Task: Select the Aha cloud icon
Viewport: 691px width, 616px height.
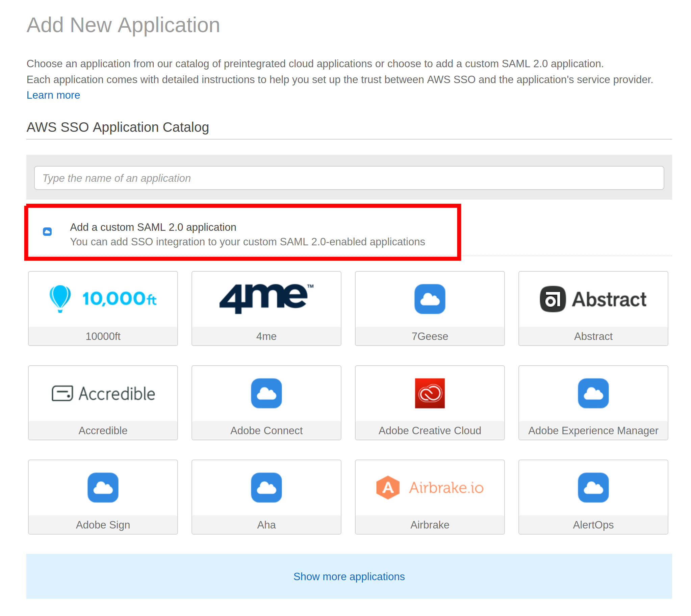Action: click(266, 487)
